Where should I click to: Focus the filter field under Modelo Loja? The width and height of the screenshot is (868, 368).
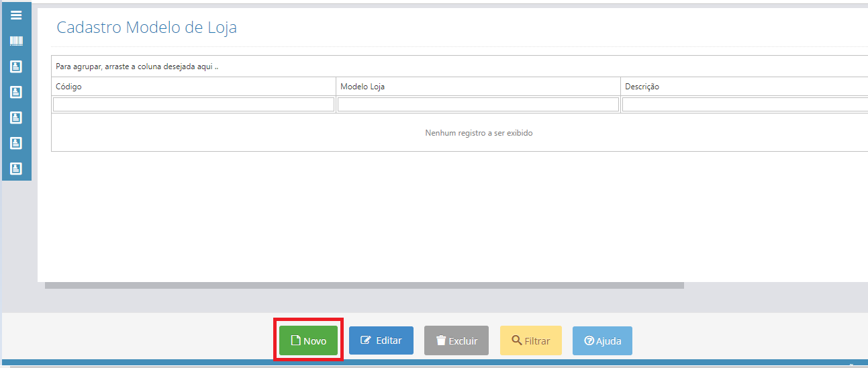click(x=478, y=104)
